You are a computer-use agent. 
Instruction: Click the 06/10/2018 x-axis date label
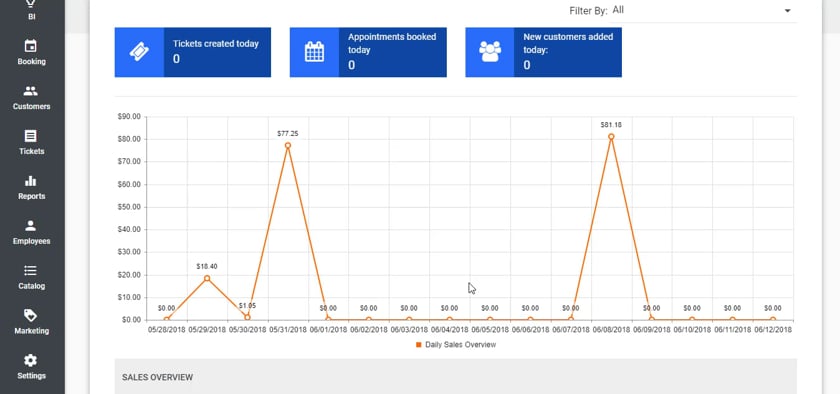(692, 330)
